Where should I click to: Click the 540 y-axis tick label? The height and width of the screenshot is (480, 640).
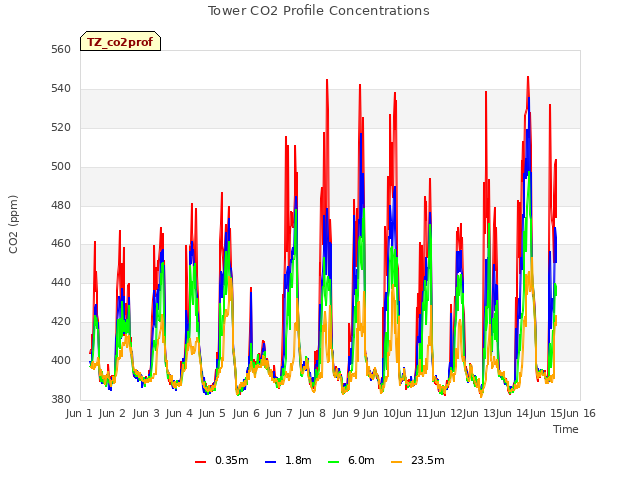61,89
